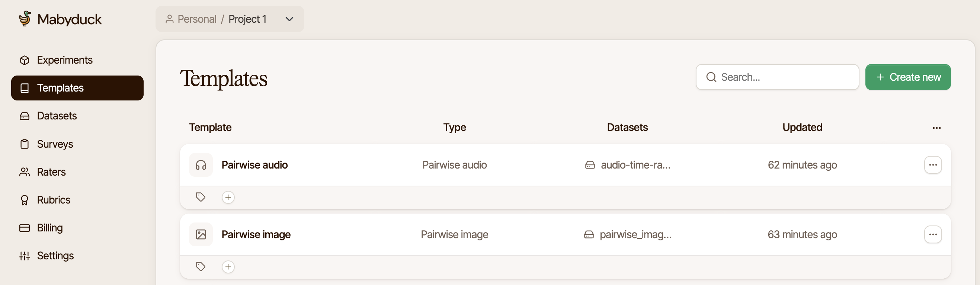Open the Rubrics page
This screenshot has width=980, height=285.
(x=77, y=200)
